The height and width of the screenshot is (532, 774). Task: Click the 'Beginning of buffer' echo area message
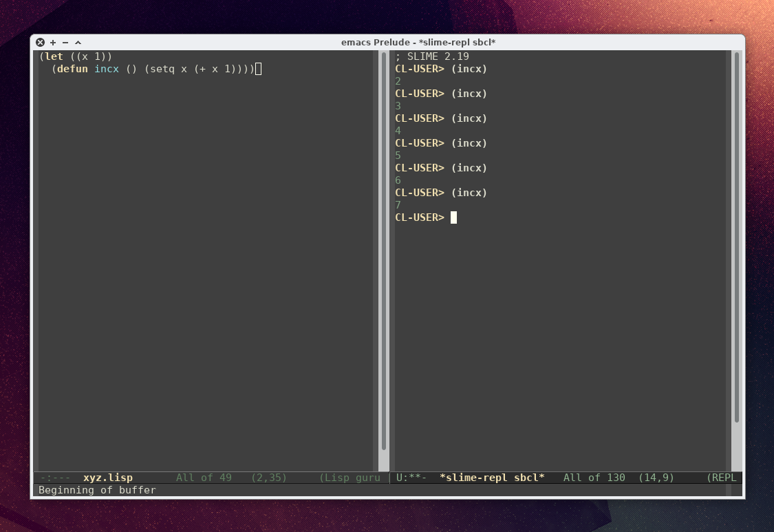click(97, 490)
